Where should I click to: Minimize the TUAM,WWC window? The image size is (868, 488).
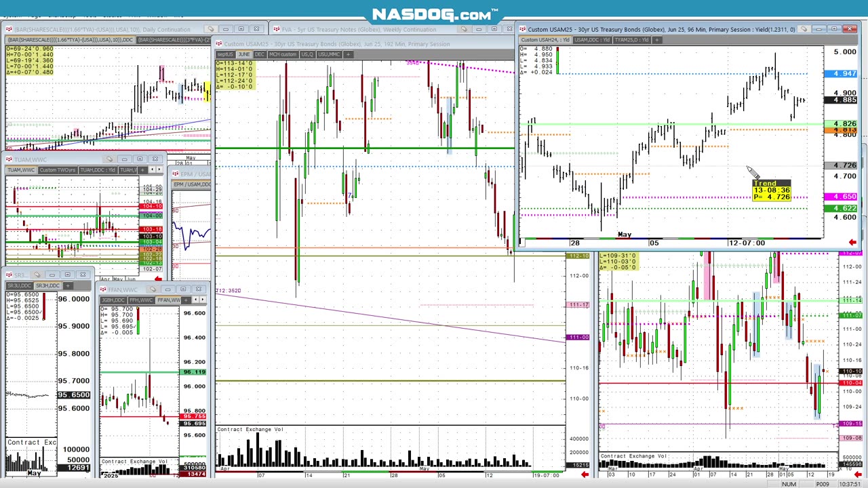pyautogui.click(x=125, y=159)
